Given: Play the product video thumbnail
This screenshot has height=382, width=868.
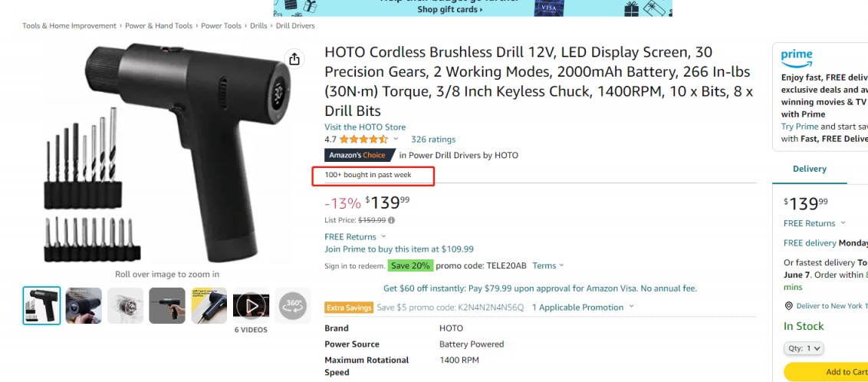Looking at the screenshot, I should tap(251, 305).
